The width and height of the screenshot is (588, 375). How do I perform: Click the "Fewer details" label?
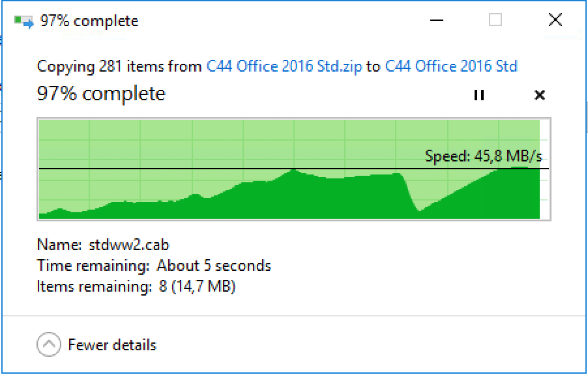(112, 344)
